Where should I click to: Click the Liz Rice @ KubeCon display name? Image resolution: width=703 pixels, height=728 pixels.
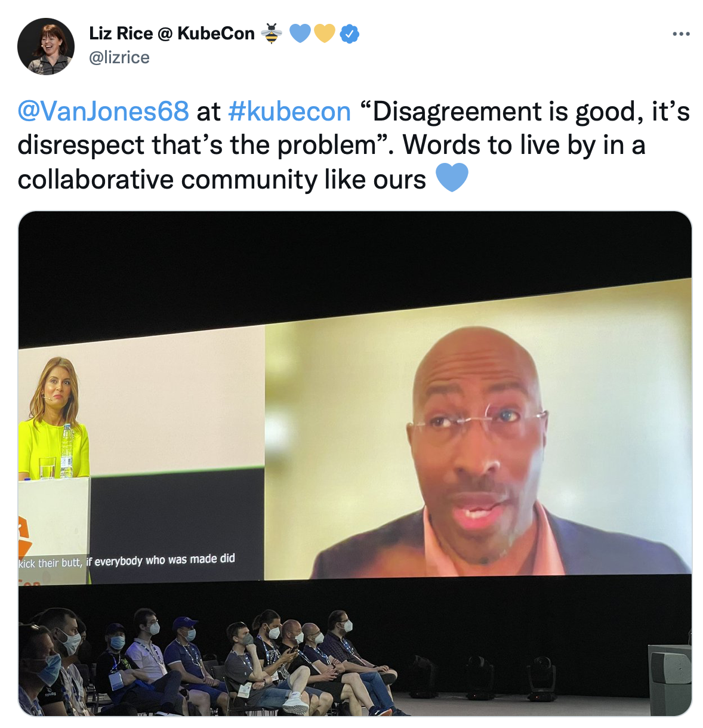click(x=172, y=33)
